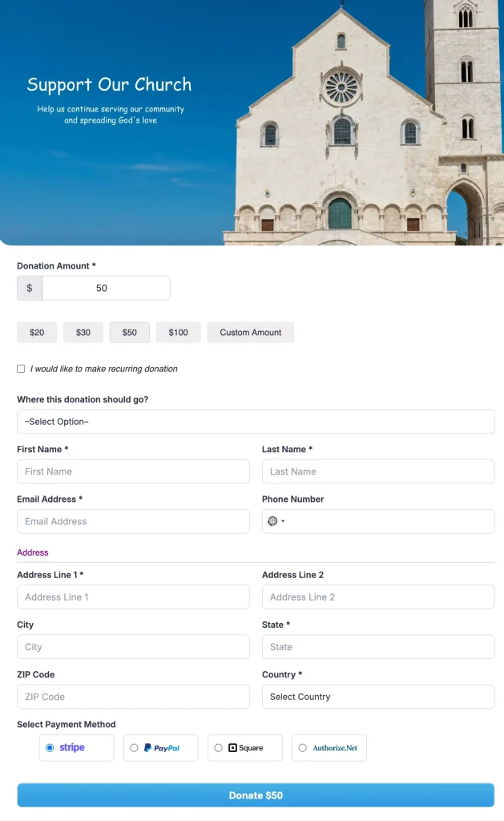Click the 'Support Our Church' heading
Viewport: 504px width, 821px height.
click(x=110, y=84)
